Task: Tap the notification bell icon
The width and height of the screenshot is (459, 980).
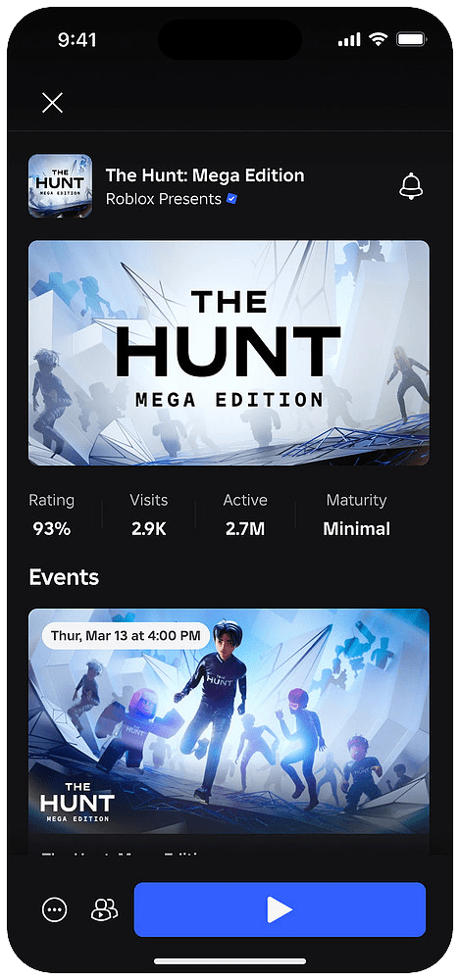Action: 411,186
